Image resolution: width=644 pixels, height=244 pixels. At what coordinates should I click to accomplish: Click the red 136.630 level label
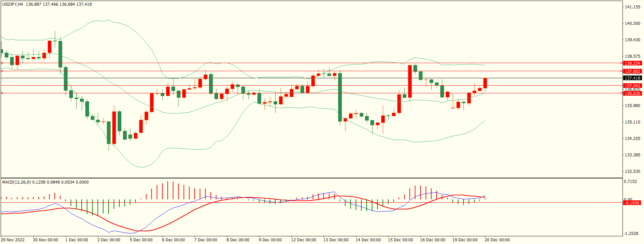point(632,94)
